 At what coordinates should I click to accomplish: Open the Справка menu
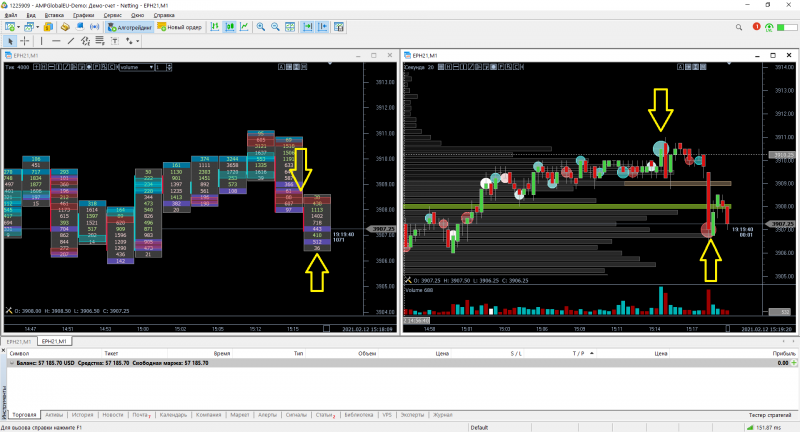tap(164, 15)
